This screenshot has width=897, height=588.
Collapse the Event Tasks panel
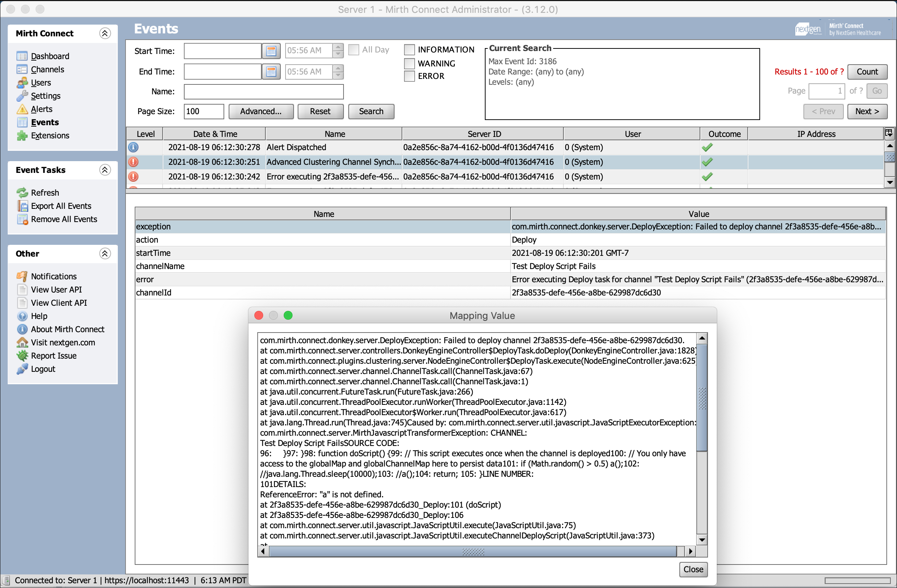pyautogui.click(x=105, y=170)
